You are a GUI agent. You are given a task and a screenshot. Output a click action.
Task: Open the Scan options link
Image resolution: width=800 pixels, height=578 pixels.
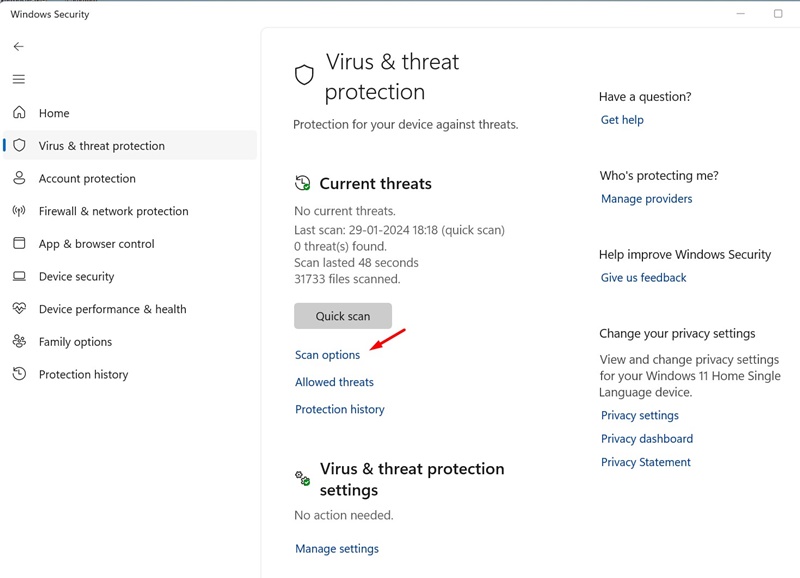click(327, 355)
